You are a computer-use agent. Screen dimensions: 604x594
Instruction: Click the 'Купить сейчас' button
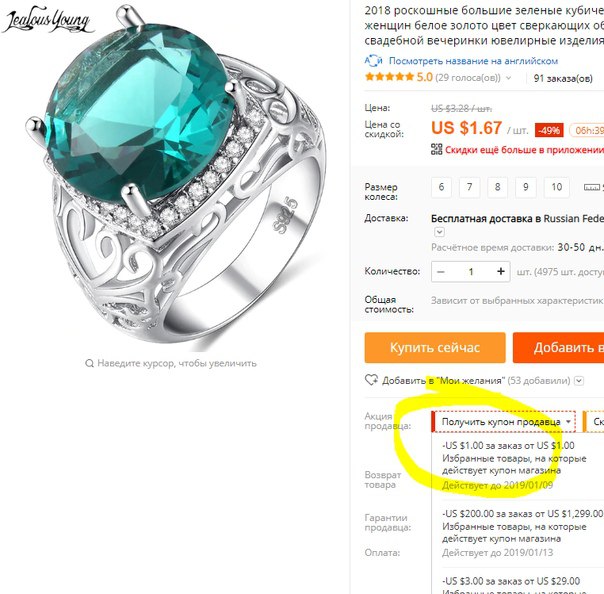point(435,347)
